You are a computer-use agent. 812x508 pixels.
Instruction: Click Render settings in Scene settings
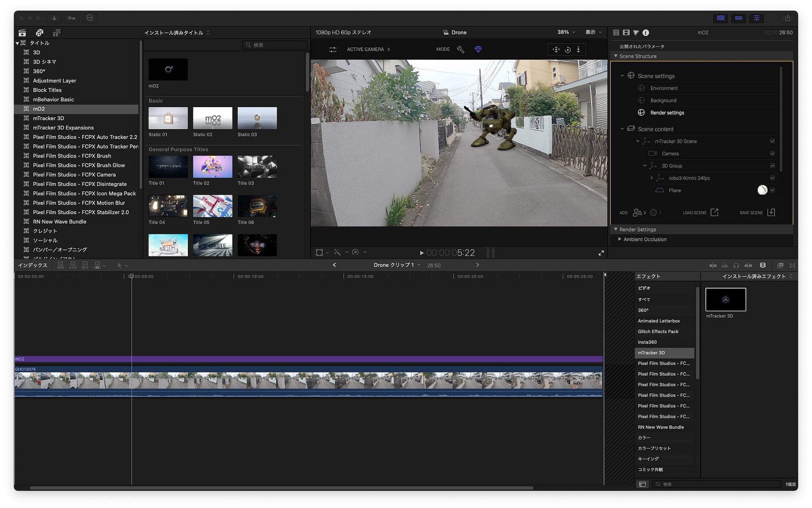point(667,113)
